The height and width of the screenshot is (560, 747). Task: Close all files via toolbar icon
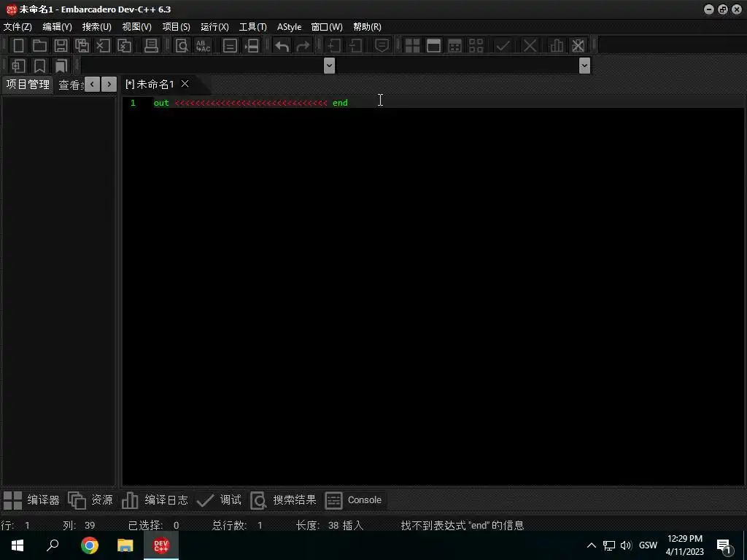pos(124,46)
